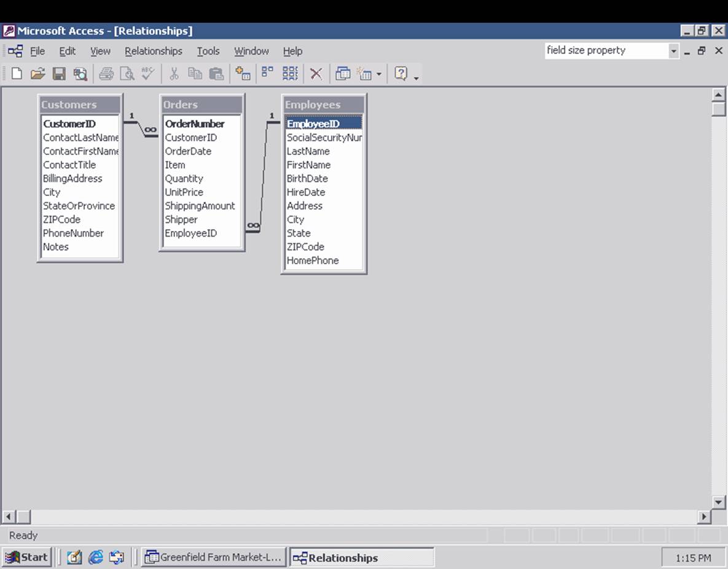Click the Show Direct Relationships icon
The height and width of the screenshot is (569, 728).
267,74
